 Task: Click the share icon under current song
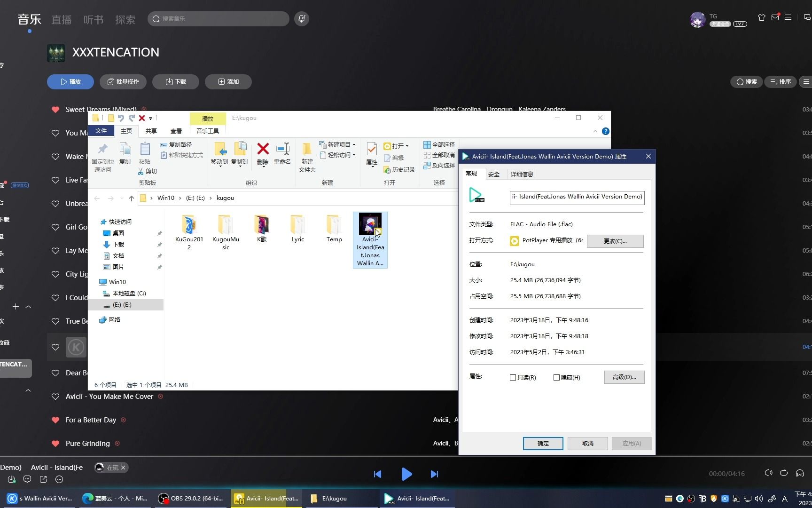pos(43,479)
